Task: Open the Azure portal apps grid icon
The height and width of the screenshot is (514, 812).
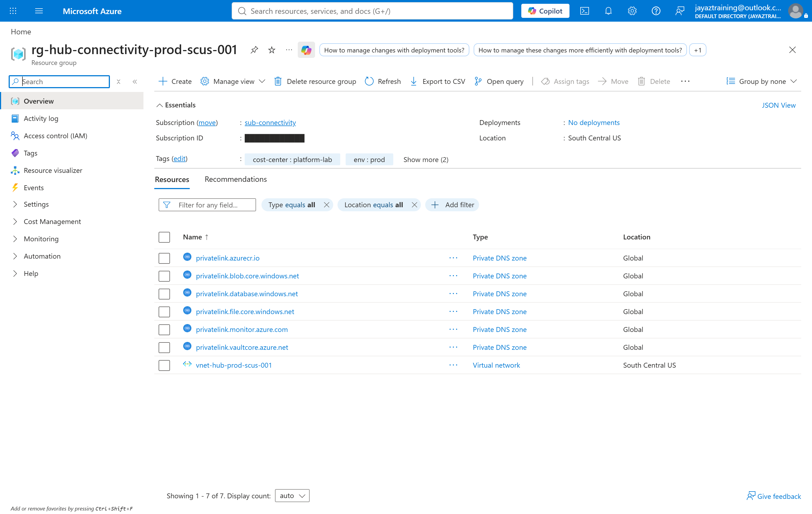Action: [x=13, y=11]
